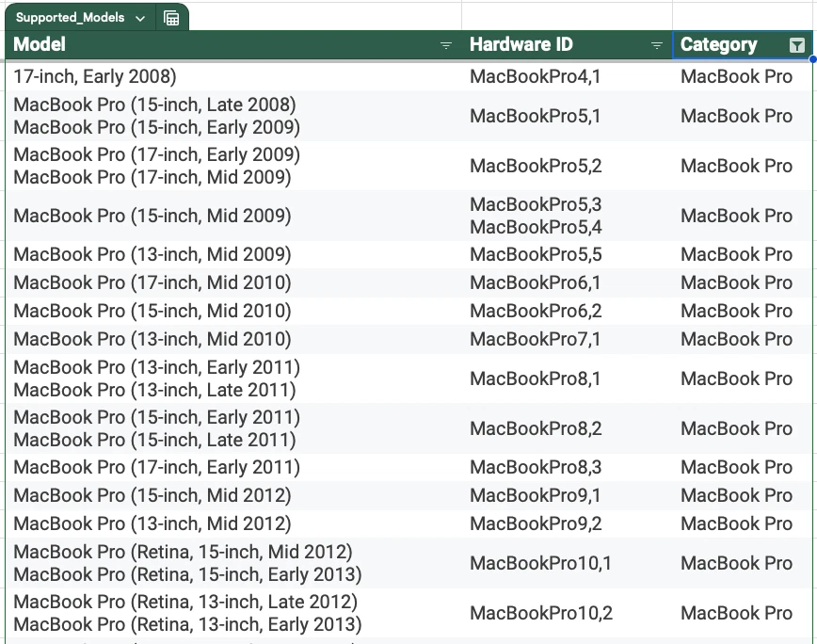Select the MacBookPro10,2 hardware ID cell
This screenshot has width=817, height=644.
pyautogui.click(x=567, y=613)
